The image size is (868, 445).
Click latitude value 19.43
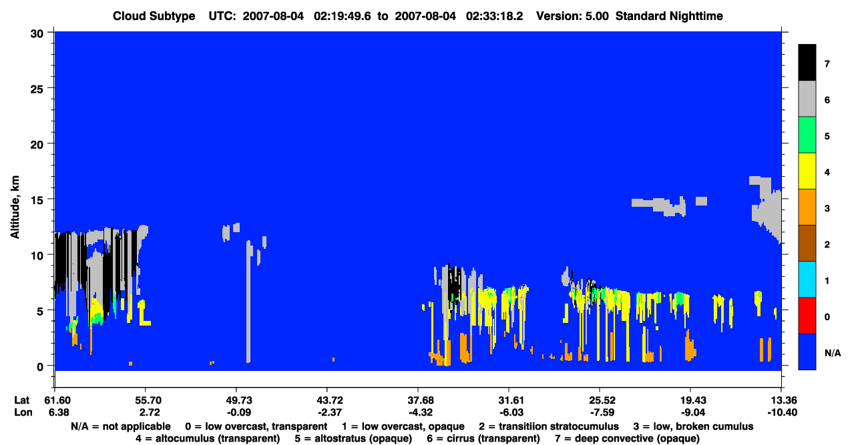tap(690, 400)
